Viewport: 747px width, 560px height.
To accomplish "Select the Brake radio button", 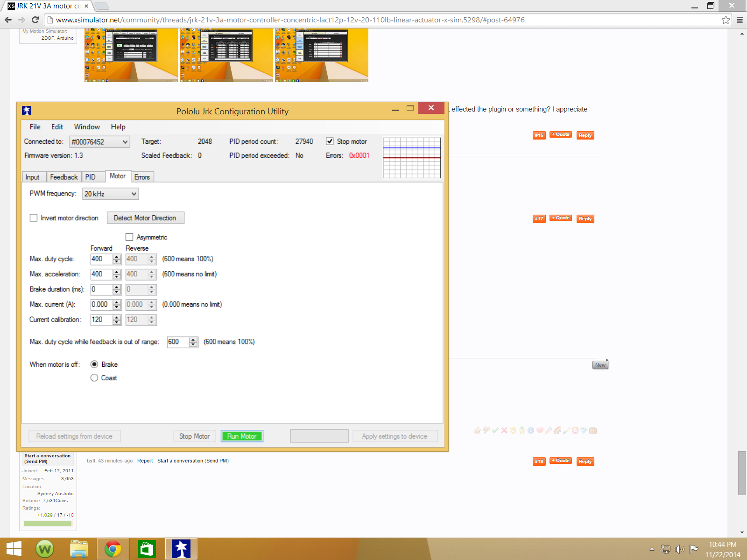I will 94,364.
